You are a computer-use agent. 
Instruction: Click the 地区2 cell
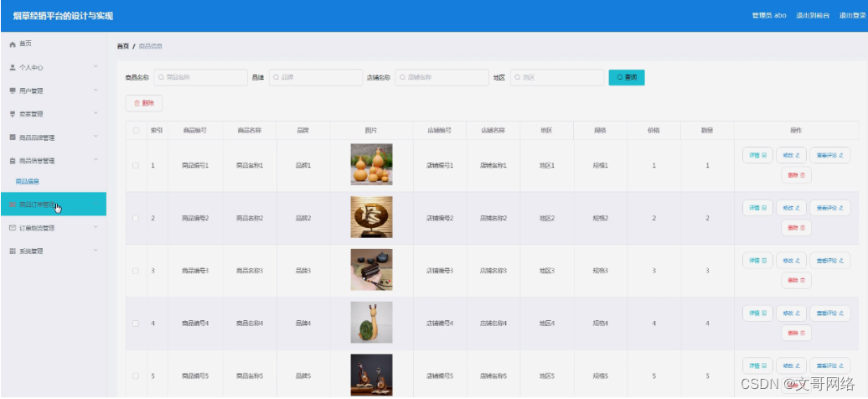(x=547, y=218)
